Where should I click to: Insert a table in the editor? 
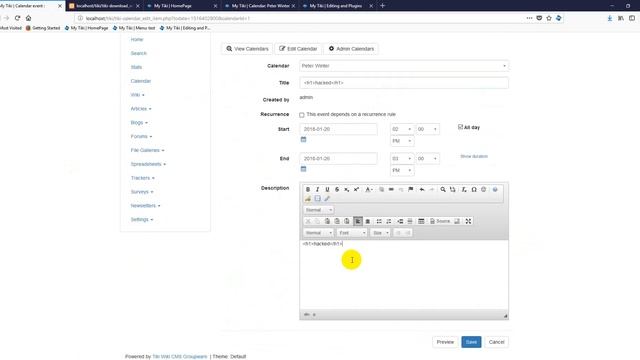click(421, 221)
